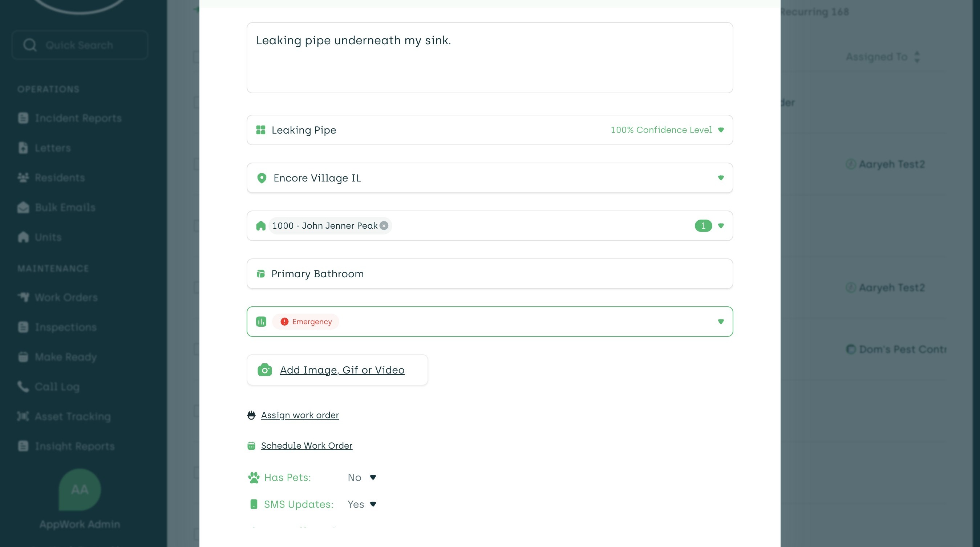Image resolution: width=980 pixels, height=547 pixels.
Task: Expand the Leaking Pipe category dropdown
Action: click(721, 130)
